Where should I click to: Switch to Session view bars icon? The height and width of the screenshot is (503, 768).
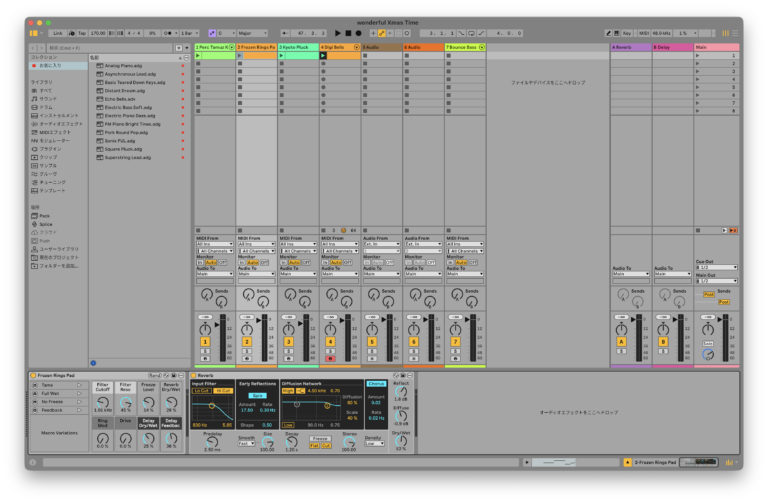(x=726, y=33)
